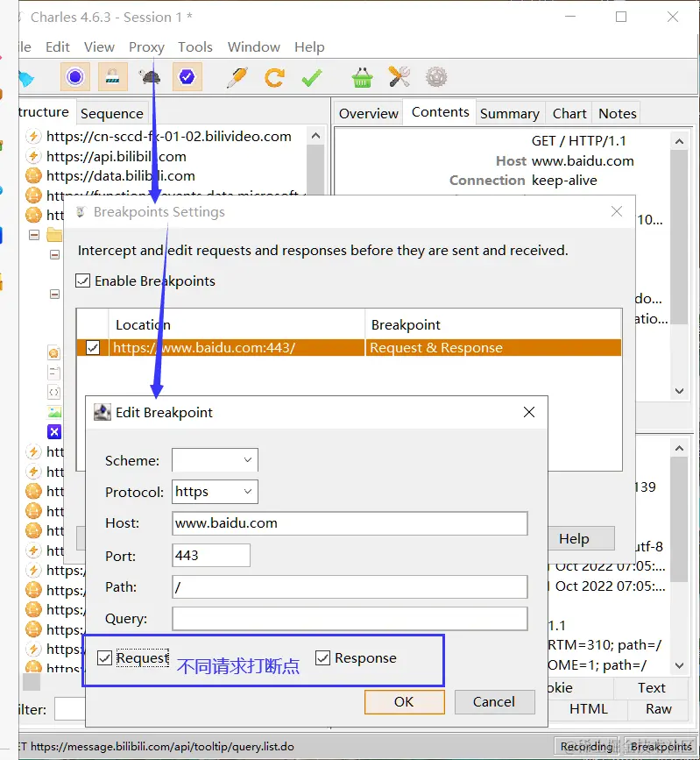Click the Validate green checkmark icon

(312, 77)
